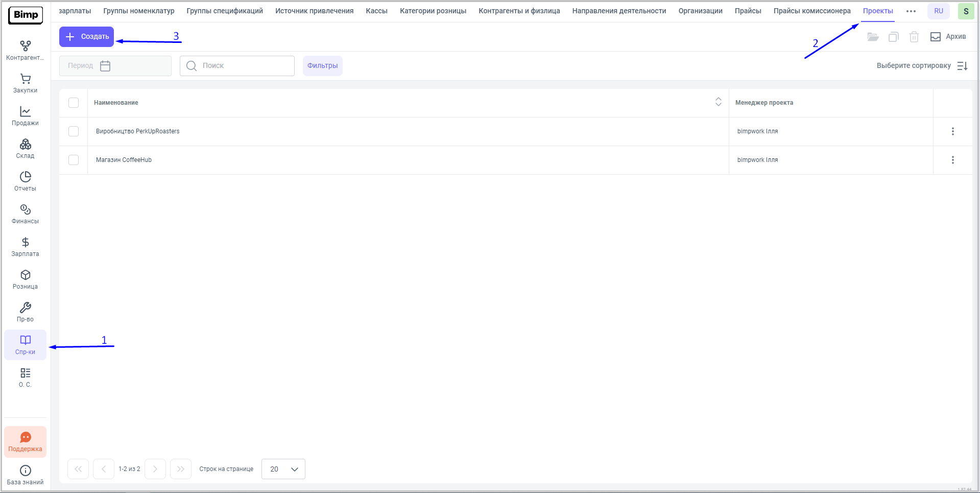The image size is (980, 493).
Task: Check the Виробництво PerkUpRoasters row checkbox
Action: 74,131
